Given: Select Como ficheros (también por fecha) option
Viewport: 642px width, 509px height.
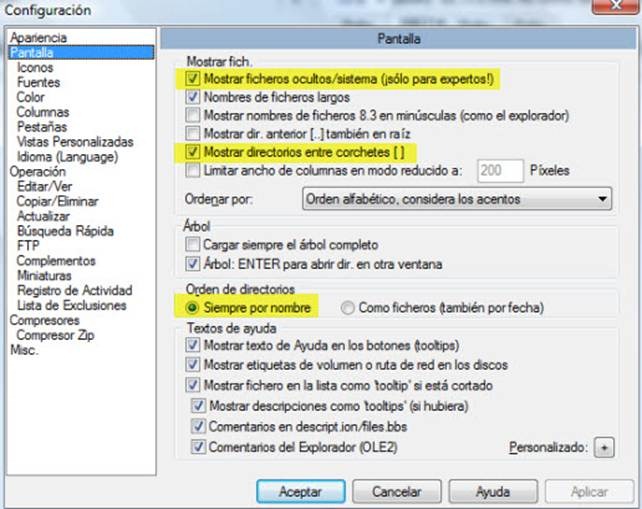Looking at the screenshot, I should pos(347,308).
